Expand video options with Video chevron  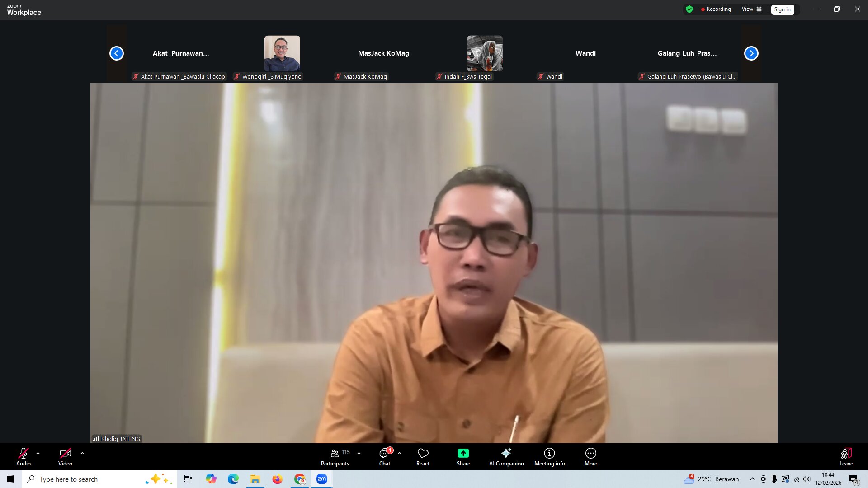point(82,453)
